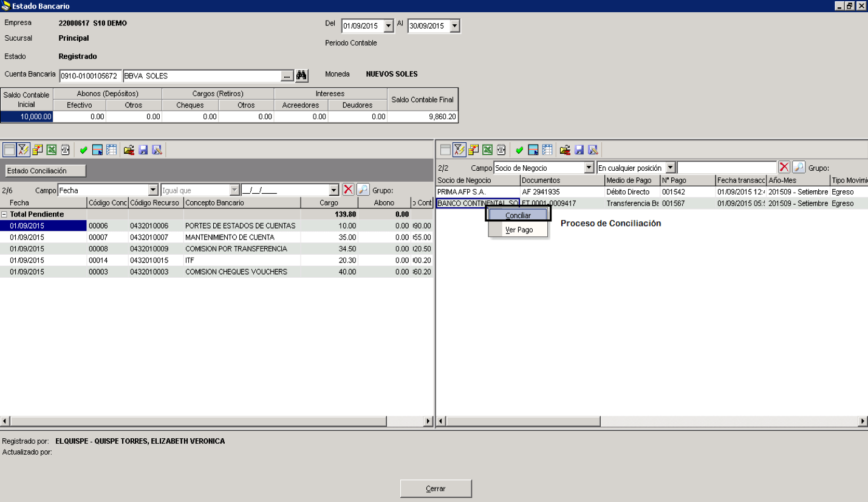
Task: Select Conciliar from the context menu
Action: click(518, 215)
